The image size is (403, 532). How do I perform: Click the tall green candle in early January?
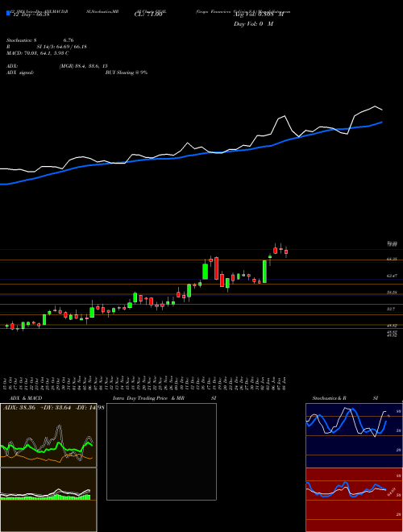[x=264, y=272]
